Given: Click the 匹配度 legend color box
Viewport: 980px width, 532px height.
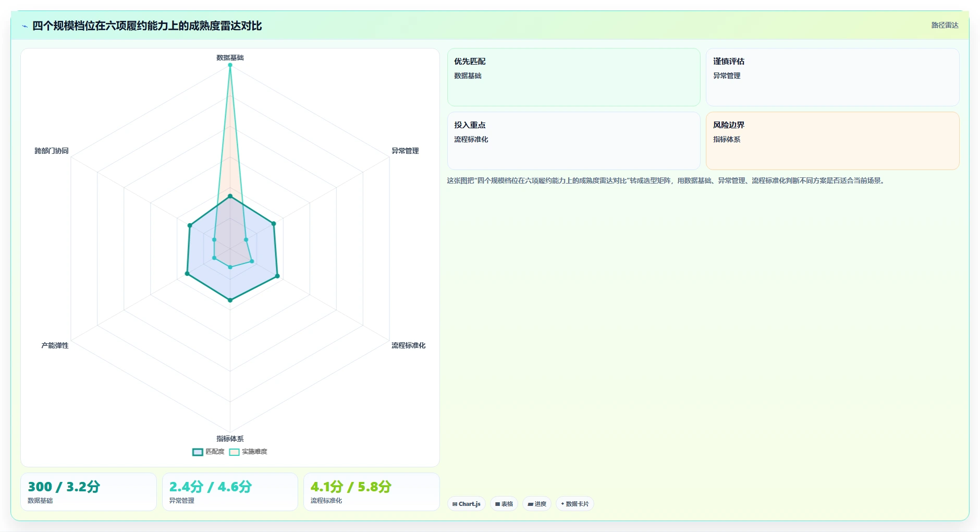Looking at the screenshot, I should click(198, 452).
